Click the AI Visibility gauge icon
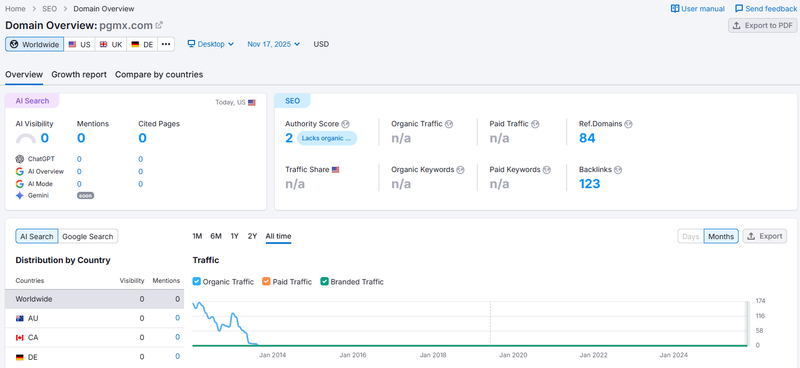 [26, 138]
